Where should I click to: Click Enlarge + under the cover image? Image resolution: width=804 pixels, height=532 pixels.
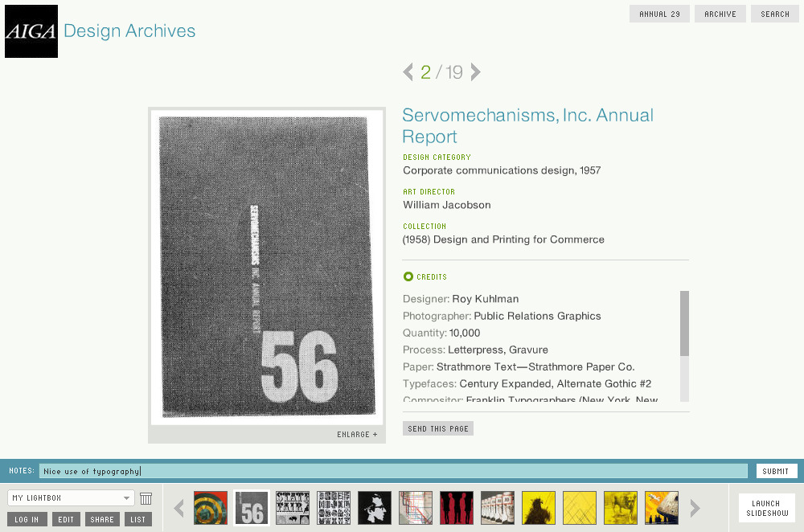pos(357,435)
